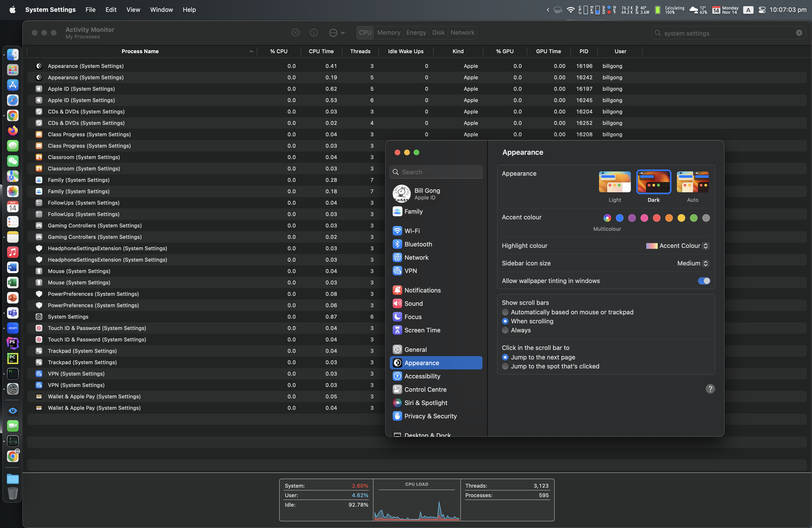Open Control Centre in the menu bar
Screen dimensions: 812x528
(x=762, y=10)
